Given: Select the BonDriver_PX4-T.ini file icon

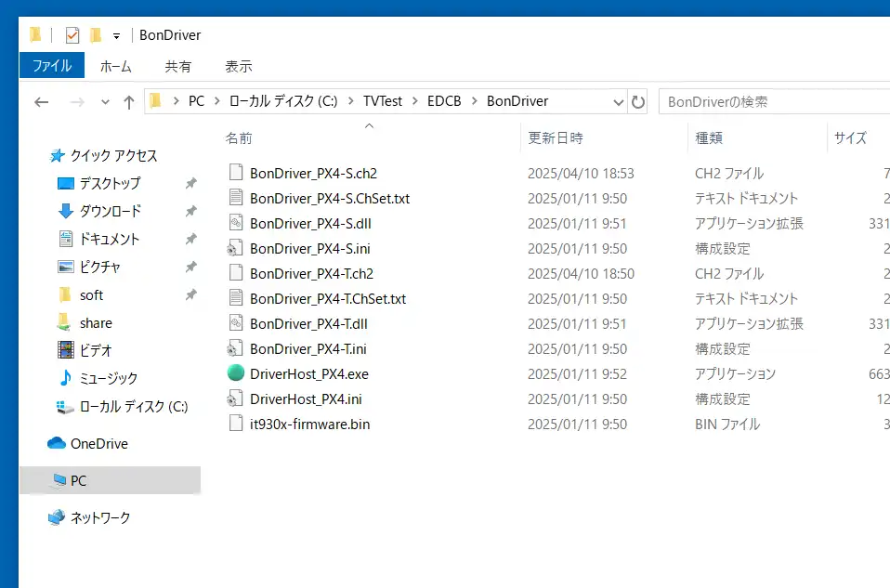Looking at the screenshot, I should (x=235, y=348).
